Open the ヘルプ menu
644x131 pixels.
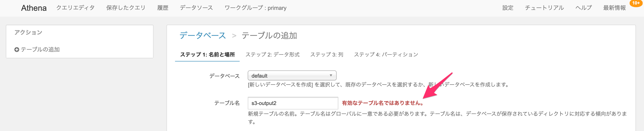583,8
